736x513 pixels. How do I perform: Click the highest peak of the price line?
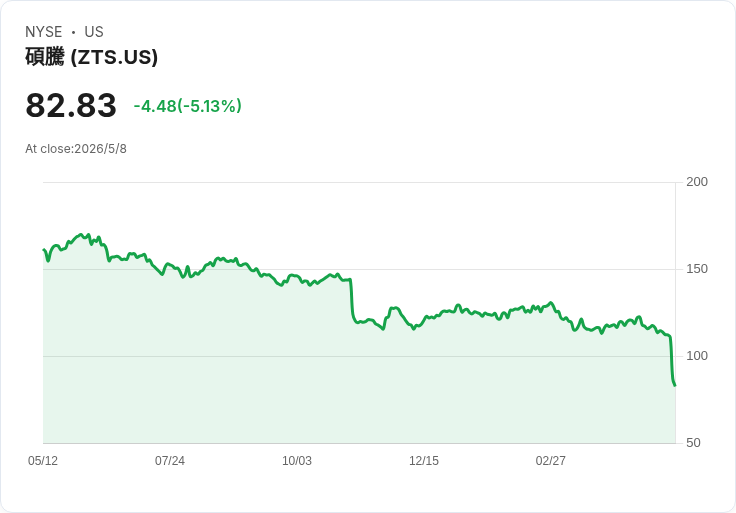81,234
